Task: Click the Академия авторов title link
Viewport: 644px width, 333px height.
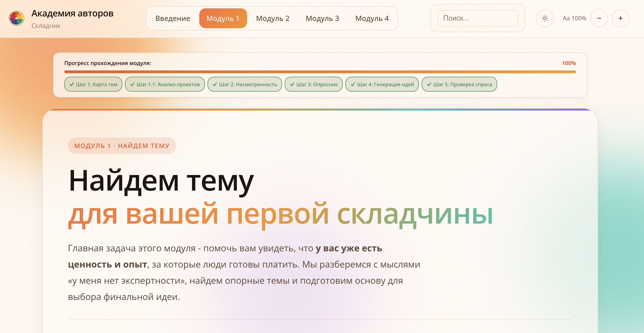Action: point(72,13)
